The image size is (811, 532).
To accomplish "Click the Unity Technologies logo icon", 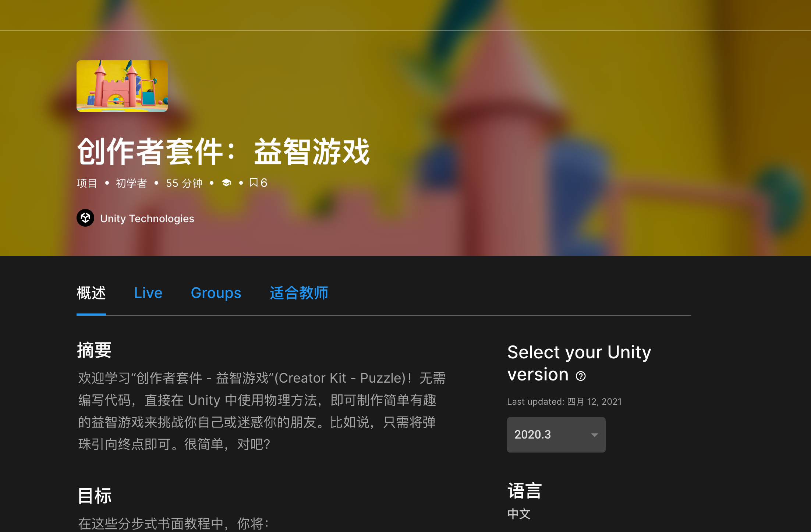I will (x=85, y=218).
